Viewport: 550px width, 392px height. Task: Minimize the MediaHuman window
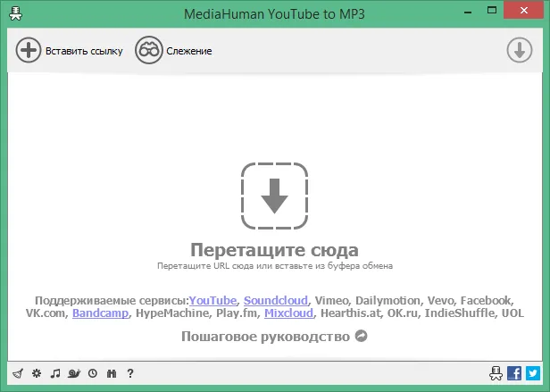[x=468, y=11]
